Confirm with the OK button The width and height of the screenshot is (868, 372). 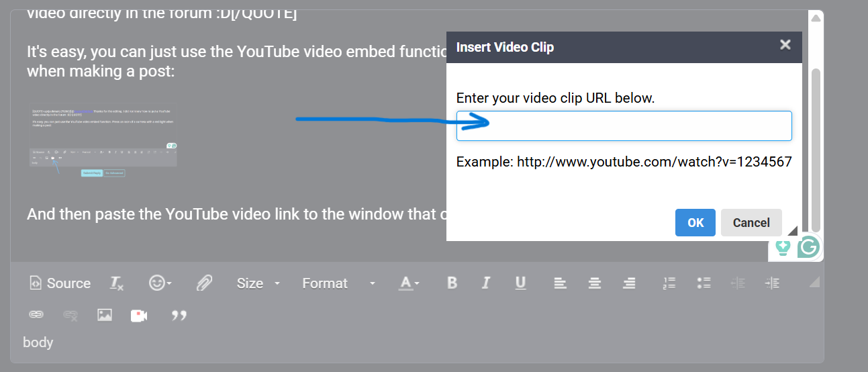coord(695,222)
